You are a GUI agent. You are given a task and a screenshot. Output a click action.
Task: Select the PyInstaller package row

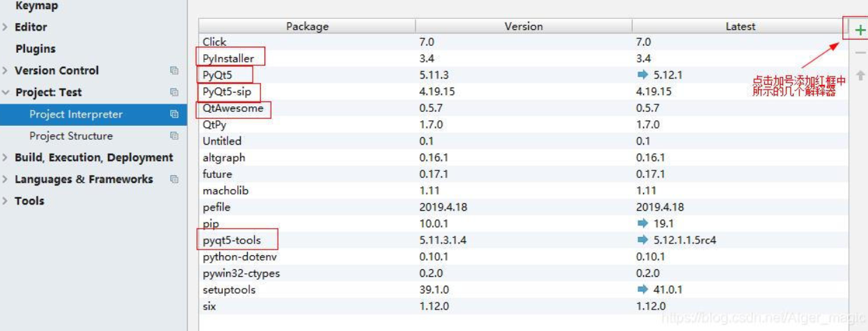coord(523,58)
